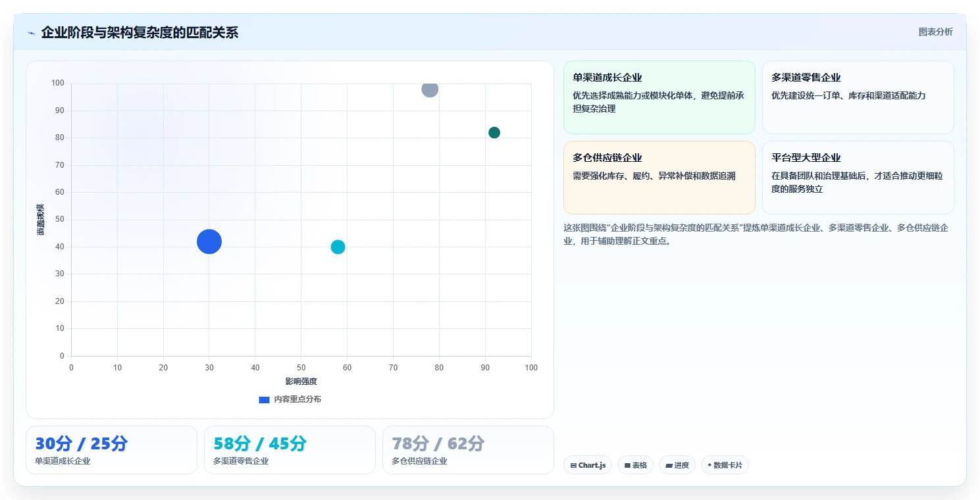Click the 多渠道零售企业 label under 58分
The image size is (980, 500).
tap(241, 461)
